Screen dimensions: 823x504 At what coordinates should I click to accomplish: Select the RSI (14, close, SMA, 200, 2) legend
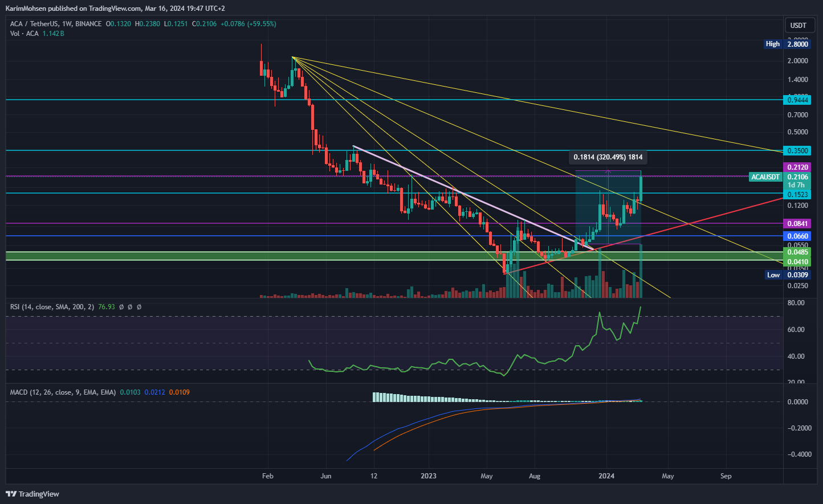(52, 307)
